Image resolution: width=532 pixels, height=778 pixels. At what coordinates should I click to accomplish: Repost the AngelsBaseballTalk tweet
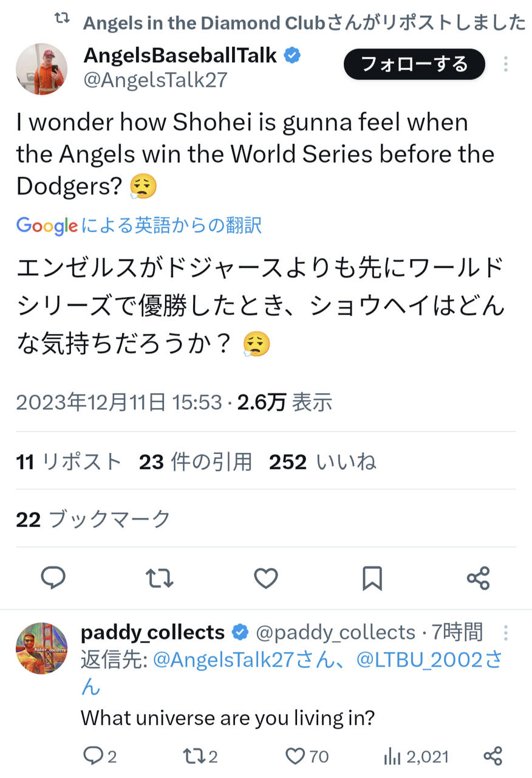pos(160,577)
